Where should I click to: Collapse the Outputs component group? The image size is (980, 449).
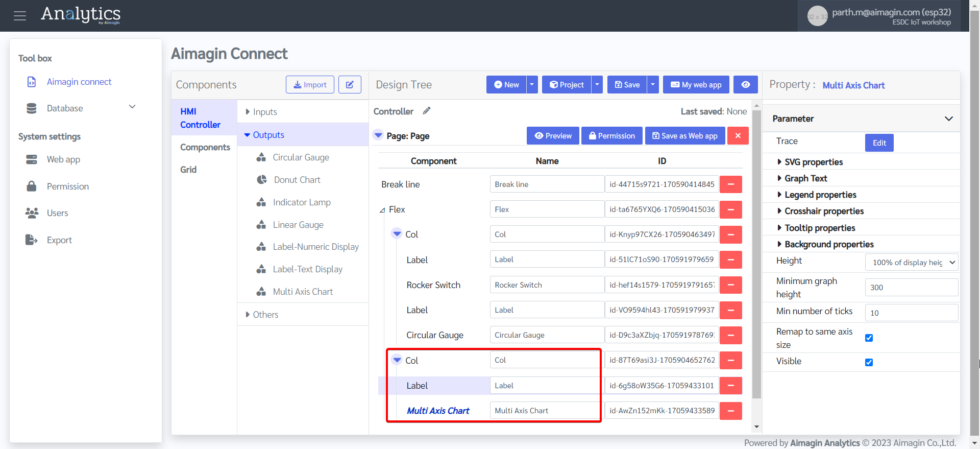click(x=247, y=135)
